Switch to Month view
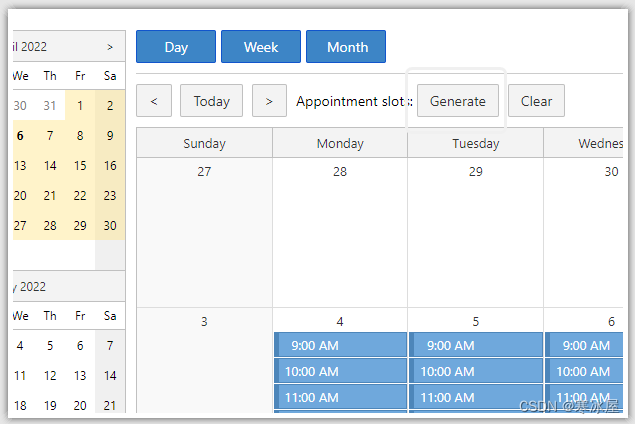 (346, 47)
